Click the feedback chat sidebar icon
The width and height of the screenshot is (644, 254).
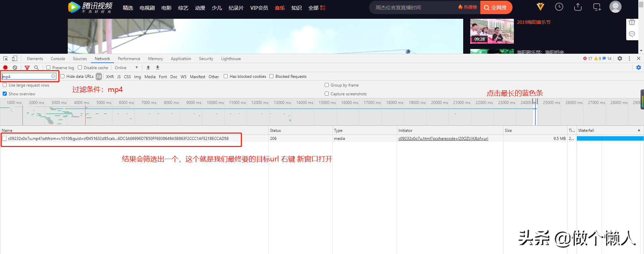point(632,34)
